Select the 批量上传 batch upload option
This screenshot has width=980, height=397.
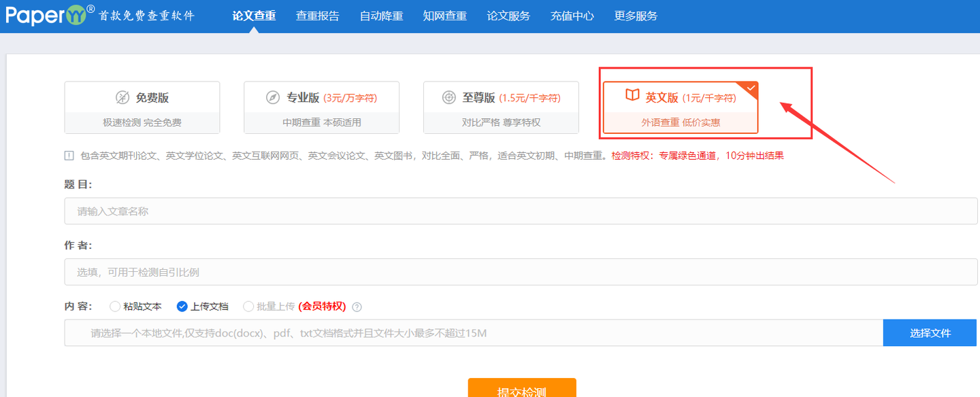[248, 307]
